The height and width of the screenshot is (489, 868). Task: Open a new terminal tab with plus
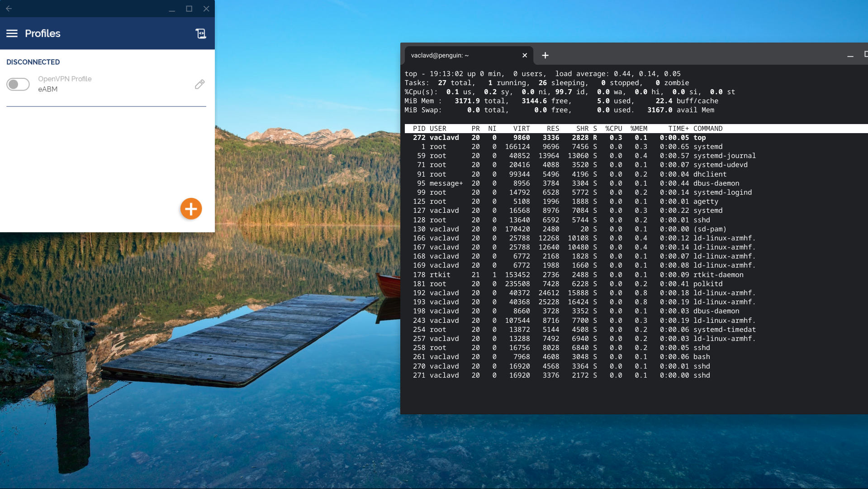coord(545,55)
